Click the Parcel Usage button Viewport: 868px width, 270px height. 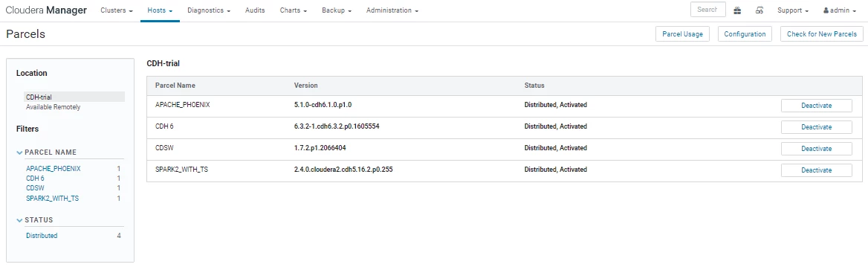pyautogui.click(x=682, y=33)
